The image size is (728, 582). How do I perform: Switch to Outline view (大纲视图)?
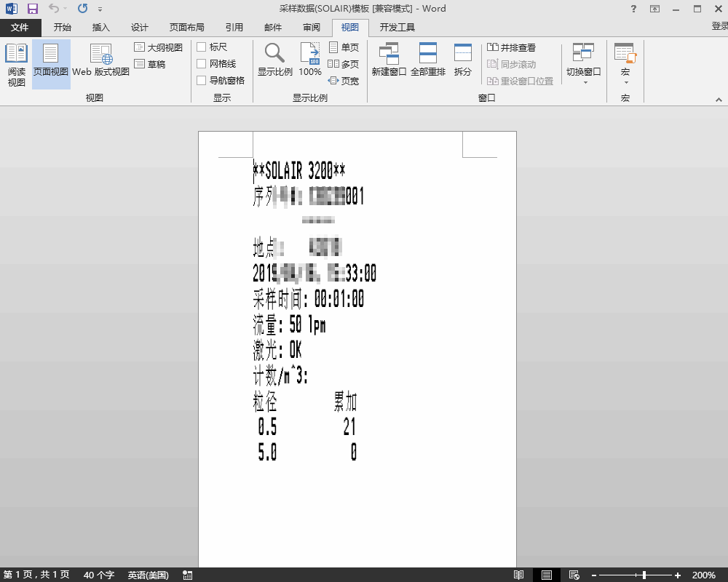point(158,47)
